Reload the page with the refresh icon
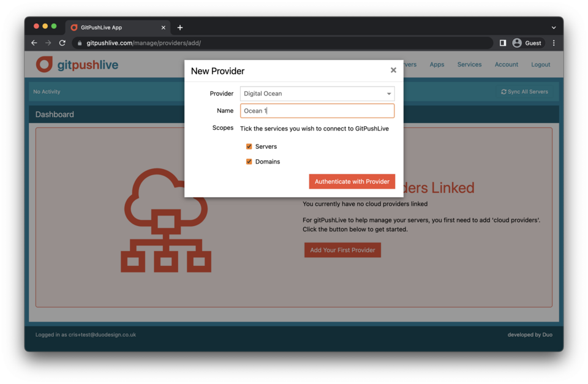 point(62,43)
